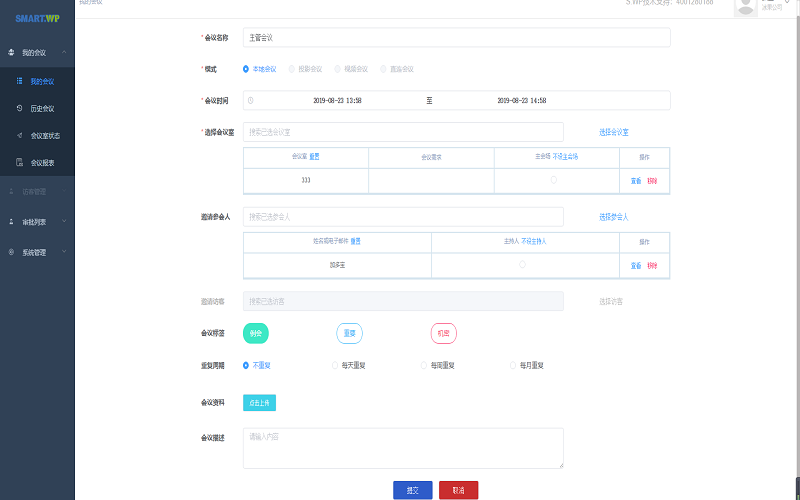Toggle the blue-outlined 重要 meeting tag
The width and height of the screenshot is (800, 500).
coord(349,333)
